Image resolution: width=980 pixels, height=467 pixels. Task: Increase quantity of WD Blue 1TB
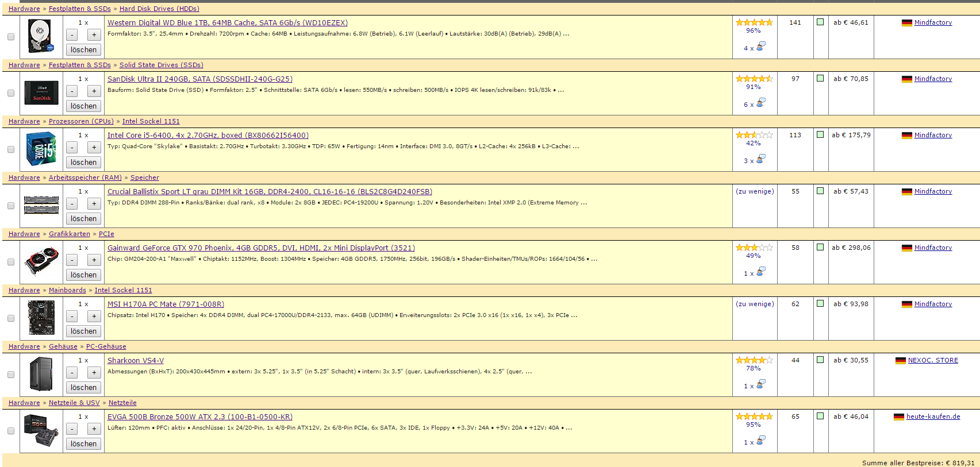(94, 35)
